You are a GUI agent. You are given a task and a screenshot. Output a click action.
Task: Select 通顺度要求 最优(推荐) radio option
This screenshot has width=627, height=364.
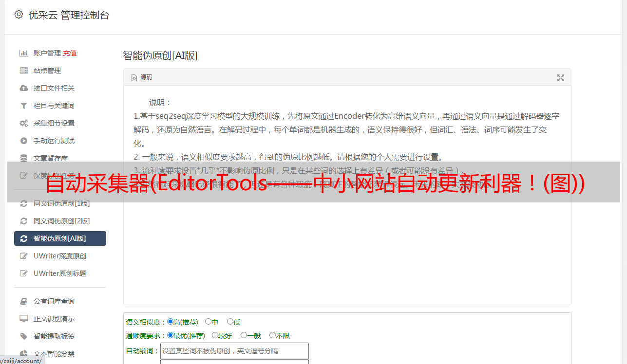(x=170, y=335)
